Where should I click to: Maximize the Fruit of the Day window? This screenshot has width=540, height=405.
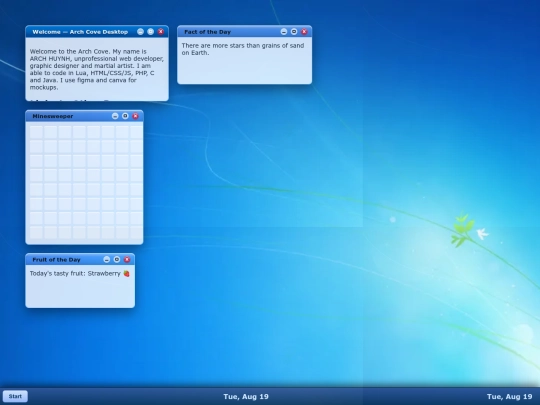(x=117, y=259)
